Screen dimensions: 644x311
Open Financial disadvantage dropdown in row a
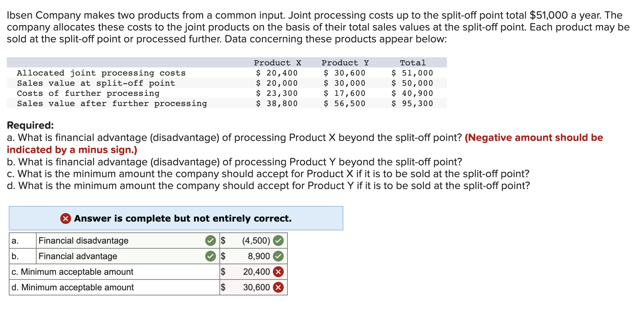128,241
